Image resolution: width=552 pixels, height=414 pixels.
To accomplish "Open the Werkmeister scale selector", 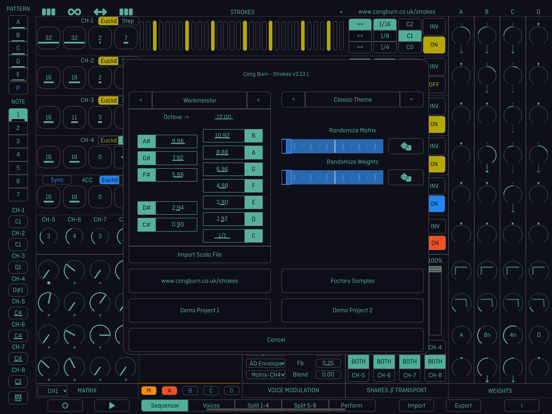I will pos(200,100).
